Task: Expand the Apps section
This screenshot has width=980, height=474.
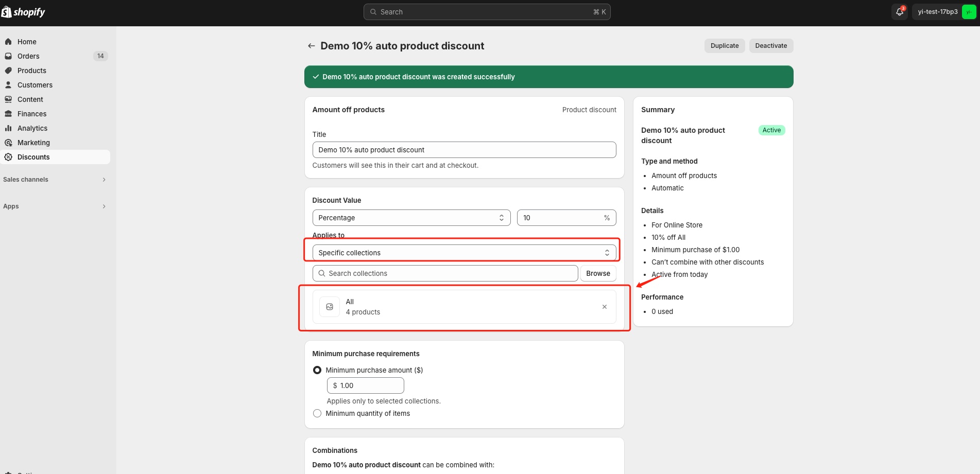Action: coord(56,206)
